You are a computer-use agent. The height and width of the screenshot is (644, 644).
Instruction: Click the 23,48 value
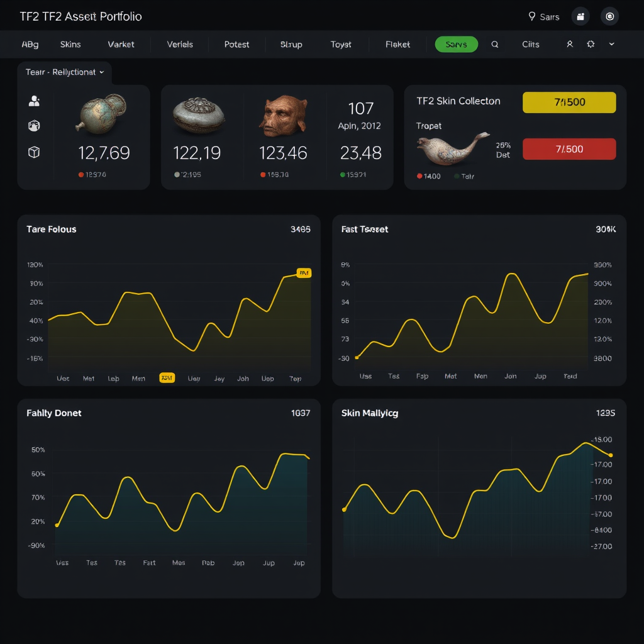coord(360,153)
